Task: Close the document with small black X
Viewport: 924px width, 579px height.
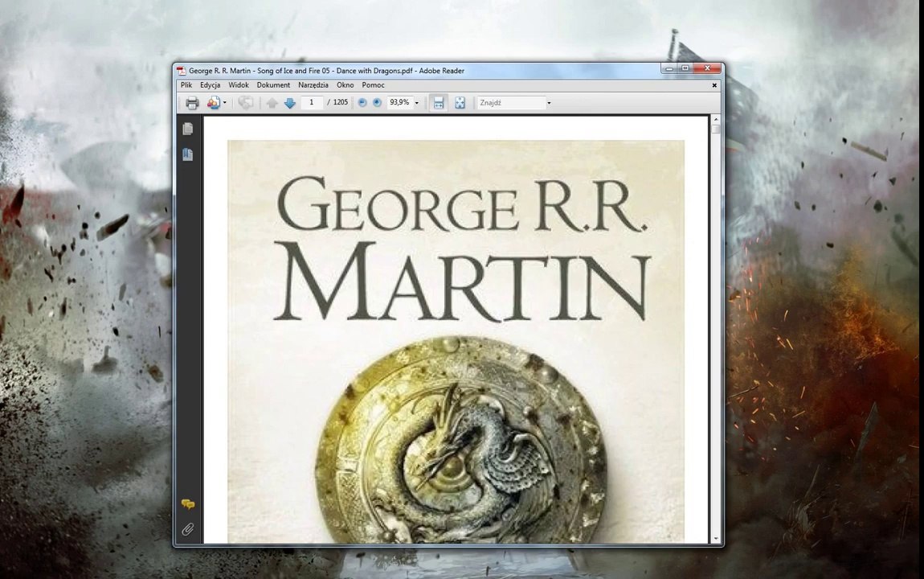Action: coord(714,85)
